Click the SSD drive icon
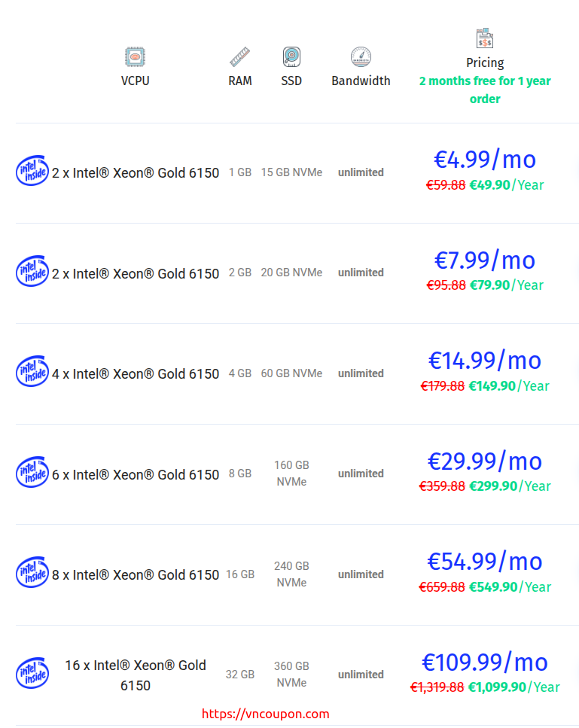Image resolution: width=579 pixels, height=728 pixels. click(291, 56)
